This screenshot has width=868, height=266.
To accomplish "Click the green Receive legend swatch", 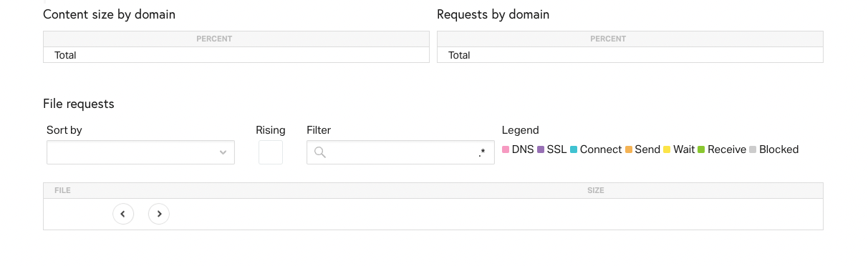I will pyautogui.click(x=701, y=149).
